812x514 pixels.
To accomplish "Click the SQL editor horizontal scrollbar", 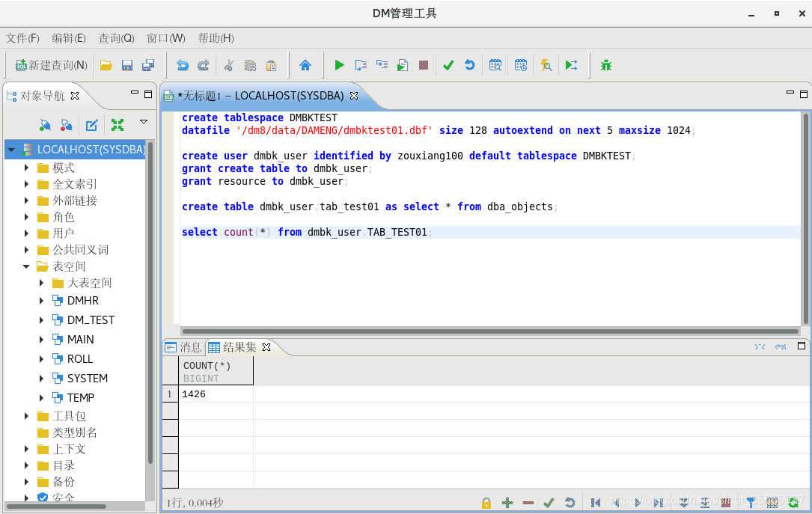I will coord(490,331).
